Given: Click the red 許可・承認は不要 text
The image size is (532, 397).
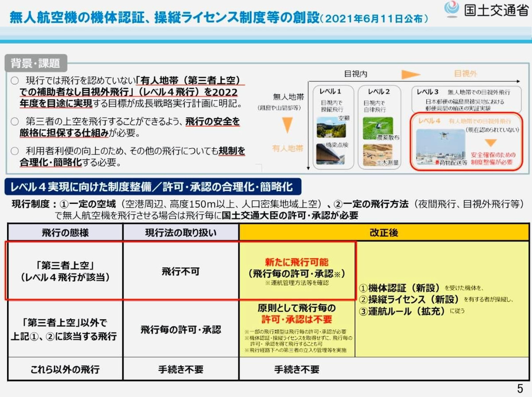Looking at the screenshot, I should [x=297, y=319].
